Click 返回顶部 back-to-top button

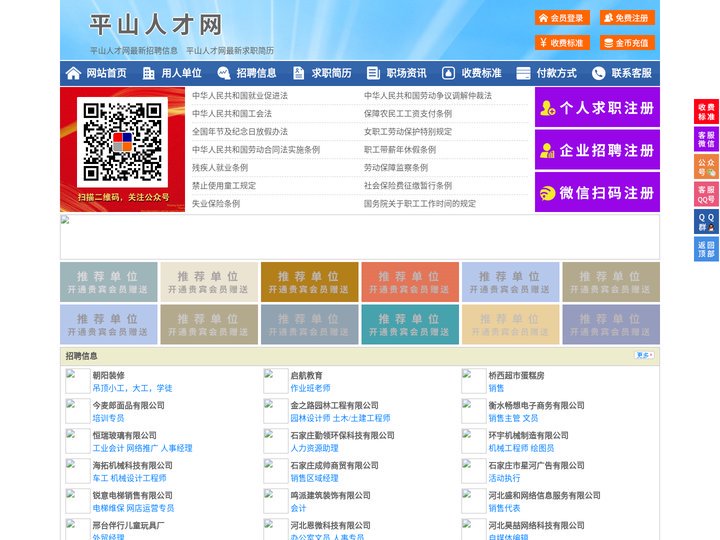coord(706,249)
